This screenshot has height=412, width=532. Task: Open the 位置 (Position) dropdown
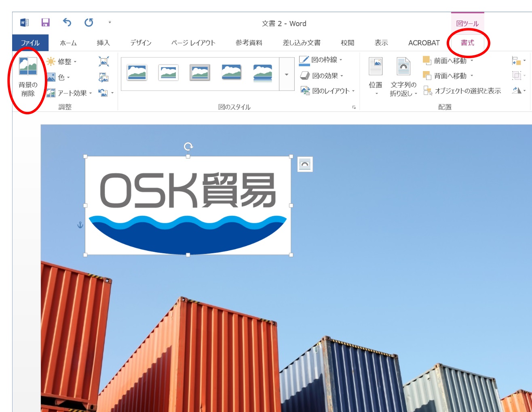[375, 77]
